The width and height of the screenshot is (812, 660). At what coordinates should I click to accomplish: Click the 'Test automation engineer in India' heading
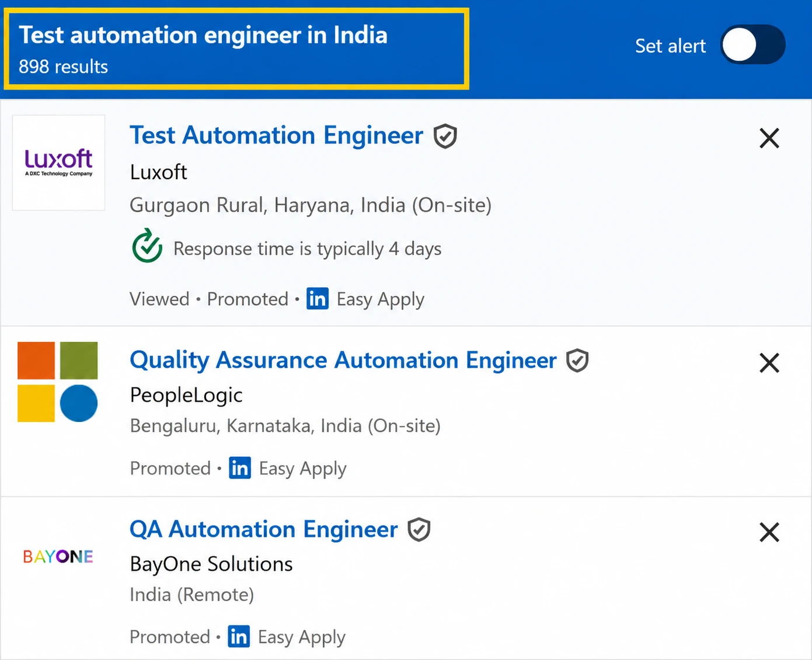tap(203, 36)
